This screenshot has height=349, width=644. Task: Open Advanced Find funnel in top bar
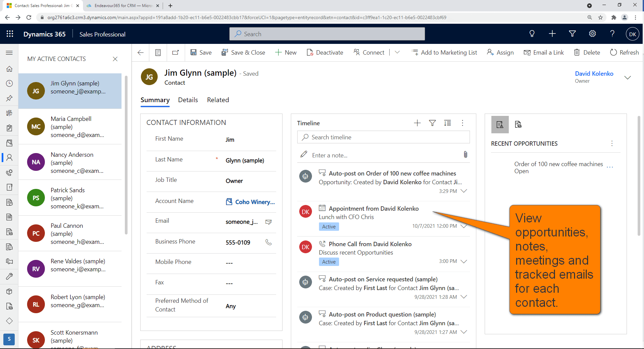(x=572, y=34)
